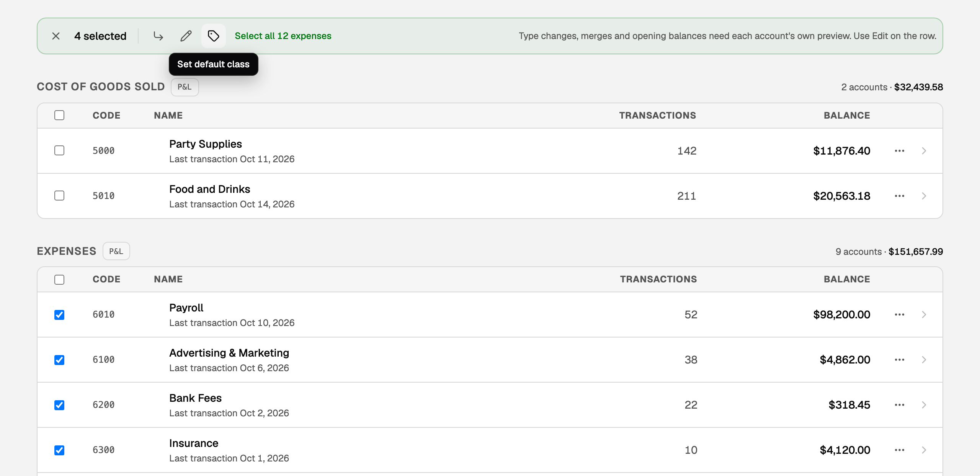This screenshot has width=980, height=476.
Task: Click Party Supplies account name
Action: (206, 144)
